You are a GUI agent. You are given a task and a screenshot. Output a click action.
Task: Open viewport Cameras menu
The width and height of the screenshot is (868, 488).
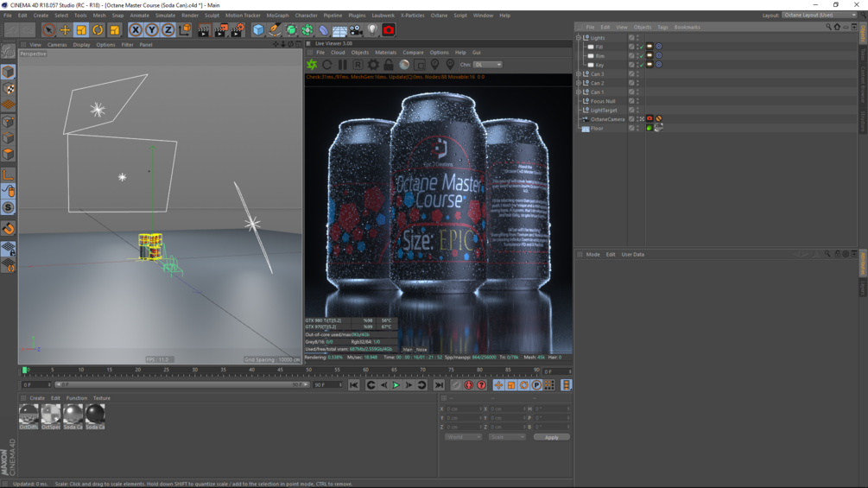57,45
